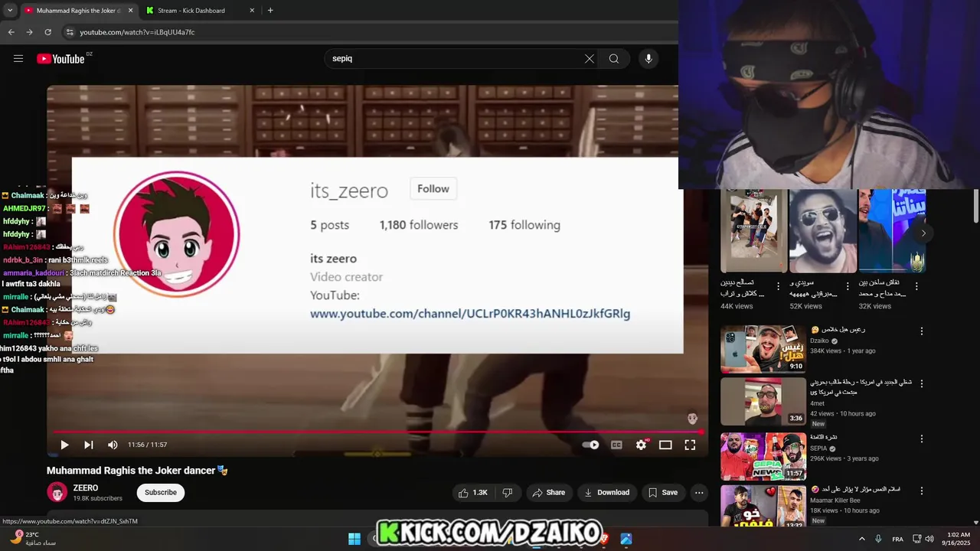980x551 pixels.
Task: Play the video with the play button
Action: (x=64, y=445)
